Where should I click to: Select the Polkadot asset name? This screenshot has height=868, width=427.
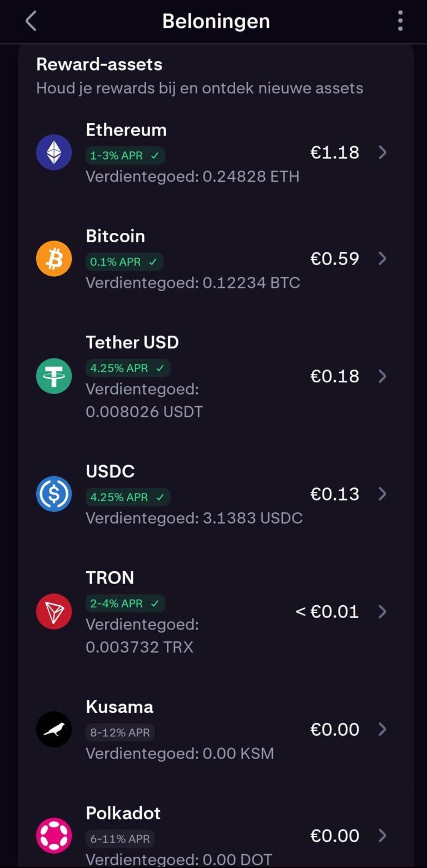coord(123,813)
